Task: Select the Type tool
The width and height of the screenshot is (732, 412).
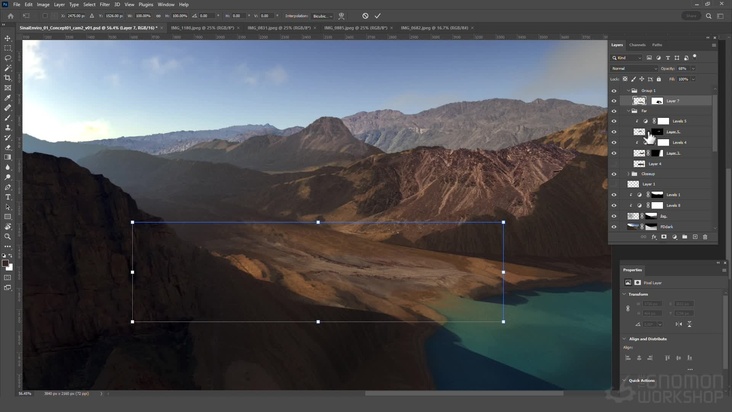Action: (x=8, y=197)
